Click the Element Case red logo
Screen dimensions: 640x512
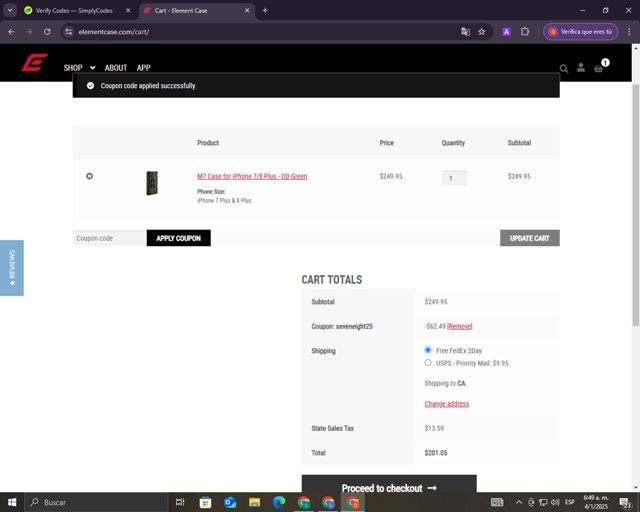(34, 62)
